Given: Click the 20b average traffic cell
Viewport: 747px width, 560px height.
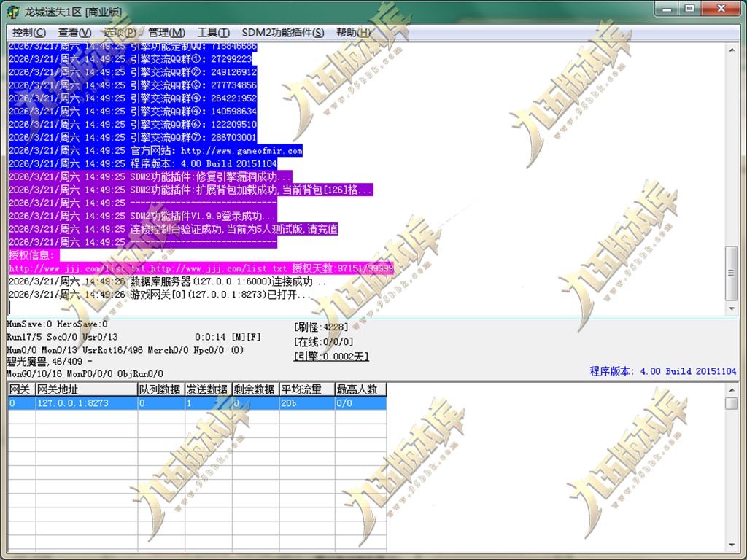Looking at the screenshot, I should tap(307, 403).
